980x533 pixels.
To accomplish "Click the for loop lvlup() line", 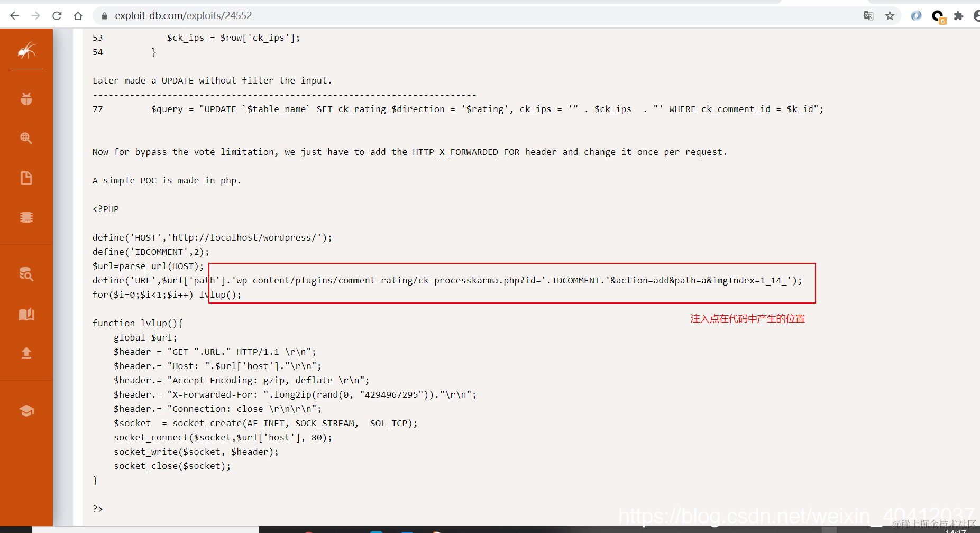I will point(167,295).
